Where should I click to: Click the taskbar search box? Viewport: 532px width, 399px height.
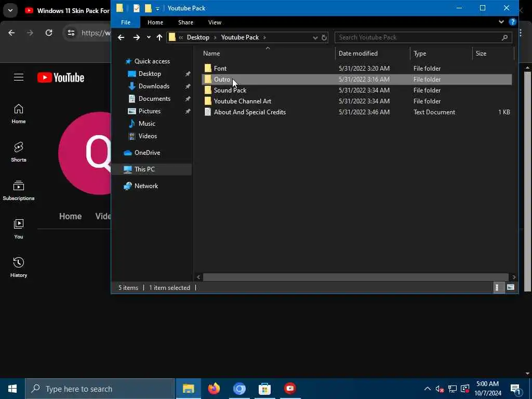click(x=100, y=389)
